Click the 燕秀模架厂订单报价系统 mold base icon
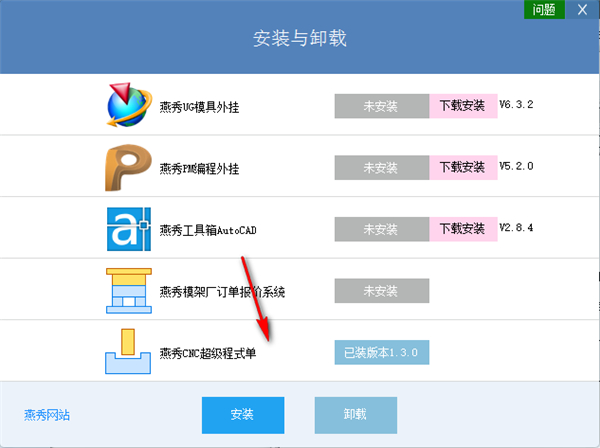600x448 pixels. [129, 290]
